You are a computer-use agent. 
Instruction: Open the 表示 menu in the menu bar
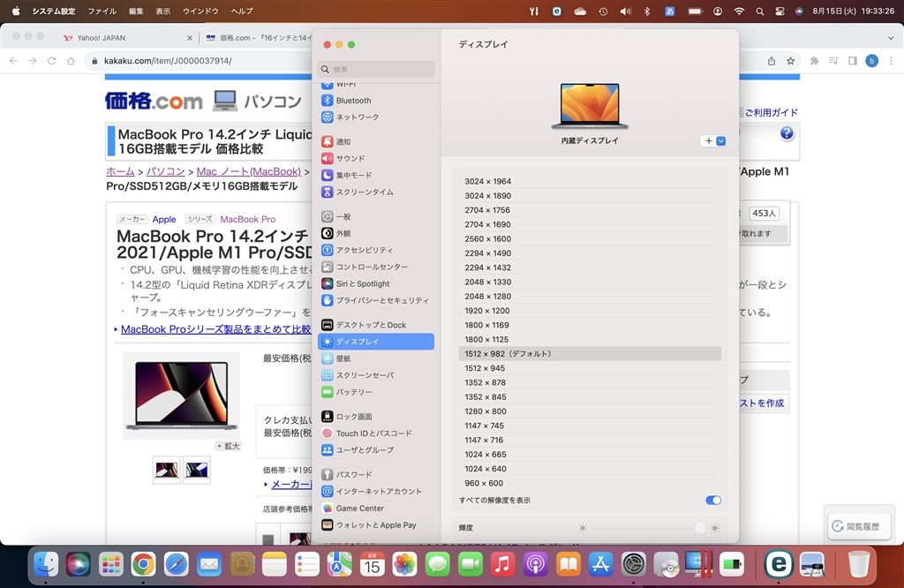pyautogui.click(x=163, y=11)
